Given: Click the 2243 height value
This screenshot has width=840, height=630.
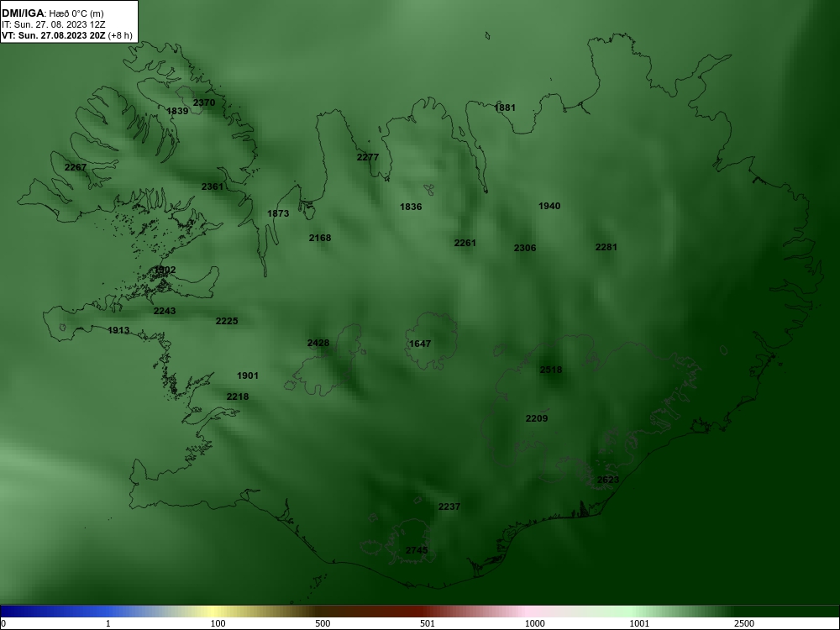Looking at the screenshot, I should 165,311.
